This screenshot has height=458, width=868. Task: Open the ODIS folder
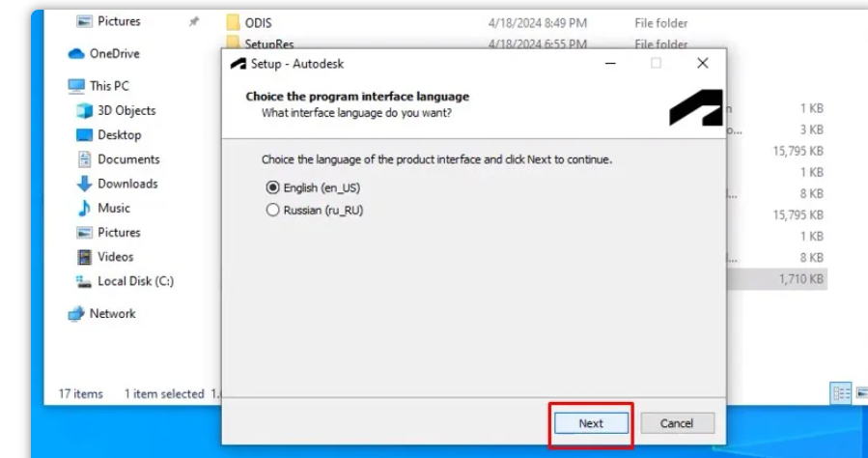coord(257,21)
